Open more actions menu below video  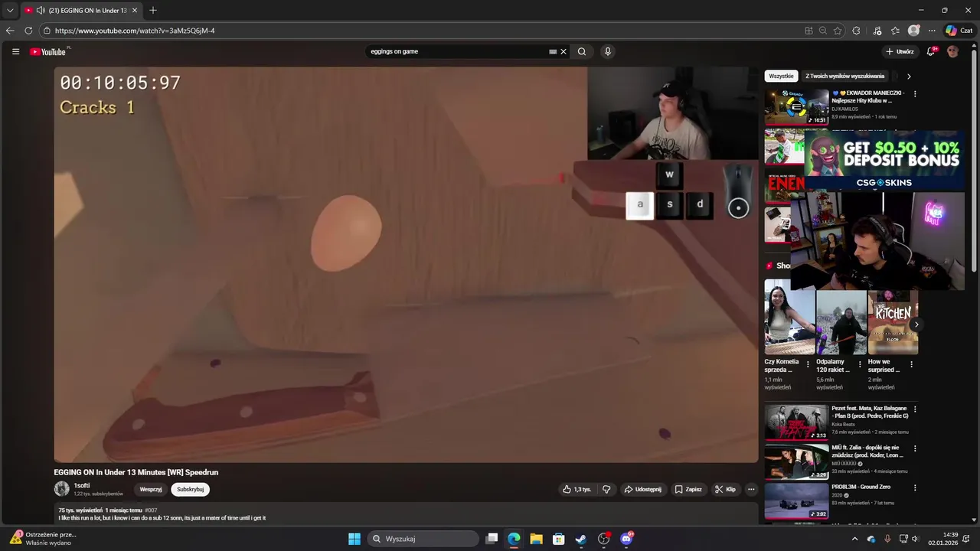751,489
